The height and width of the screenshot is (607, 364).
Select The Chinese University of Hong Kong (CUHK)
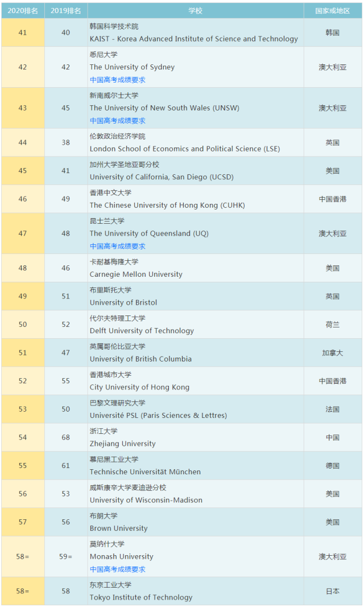pos(167,206)
